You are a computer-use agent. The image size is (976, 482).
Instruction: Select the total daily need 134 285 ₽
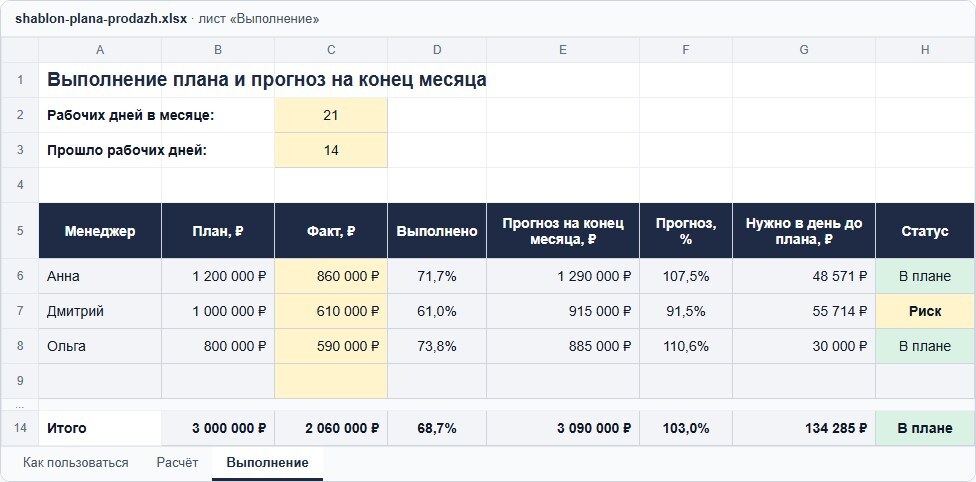point(804,428)
